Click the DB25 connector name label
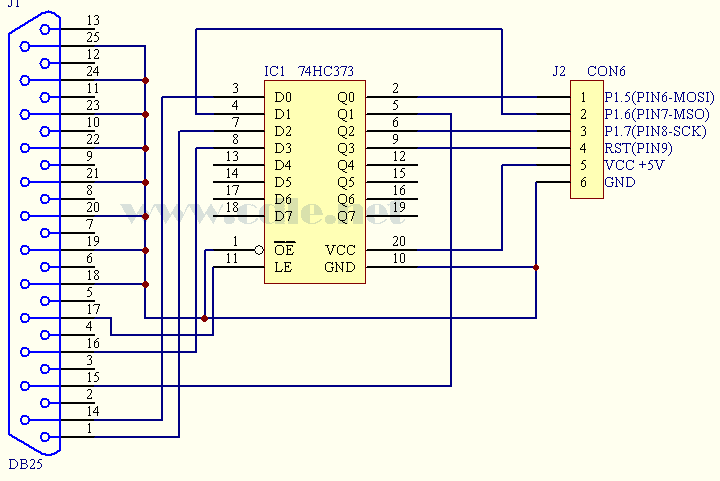 [x=25, y=464]
